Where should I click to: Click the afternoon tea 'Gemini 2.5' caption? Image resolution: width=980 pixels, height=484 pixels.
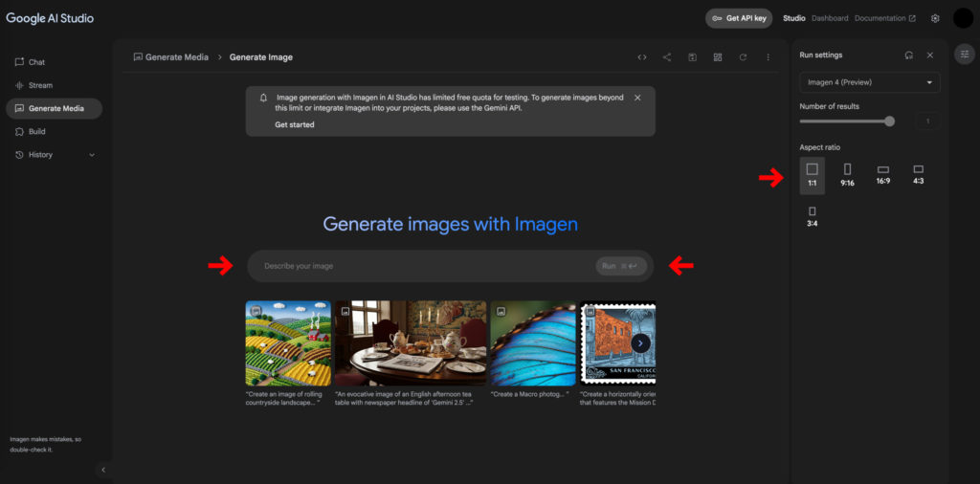pyautogui.click(x=404, y=399)
